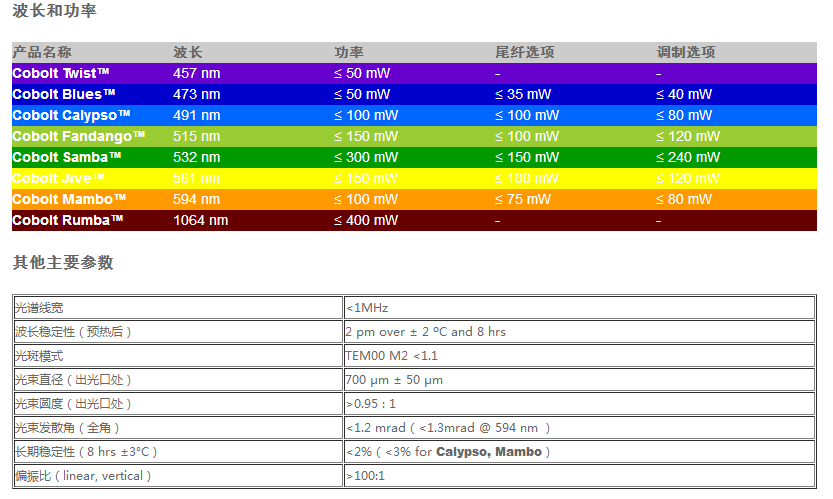Click the 1064 nm wavelength cell
Image resolution: width=833 pixels, height=499 pixels.
pos(201,220)
